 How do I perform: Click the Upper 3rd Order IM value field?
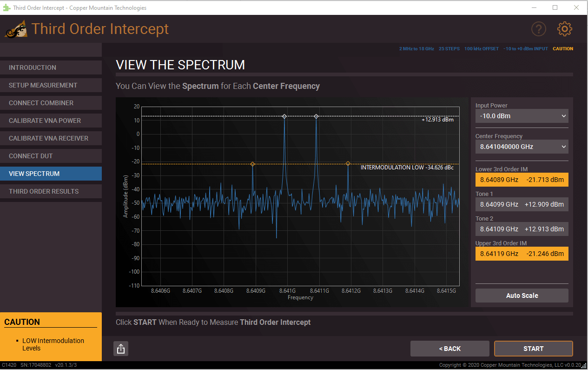[522, 253]
